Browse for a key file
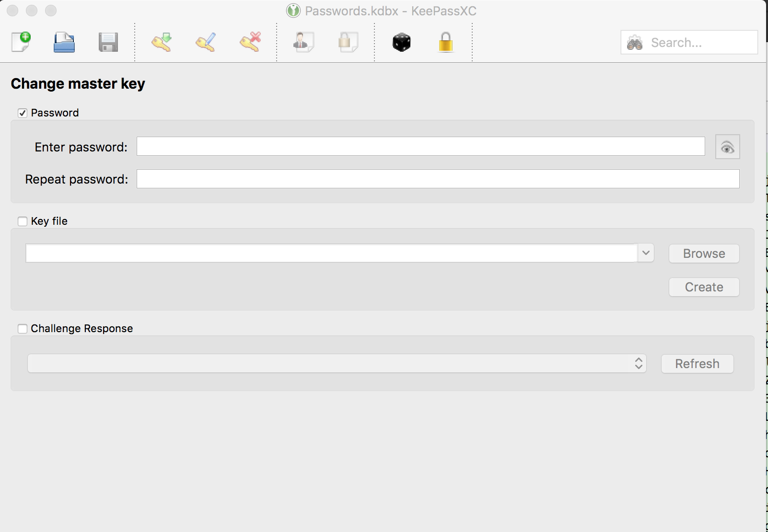The image size is (768, 532). pyautogui.click(x=704, y=254)
